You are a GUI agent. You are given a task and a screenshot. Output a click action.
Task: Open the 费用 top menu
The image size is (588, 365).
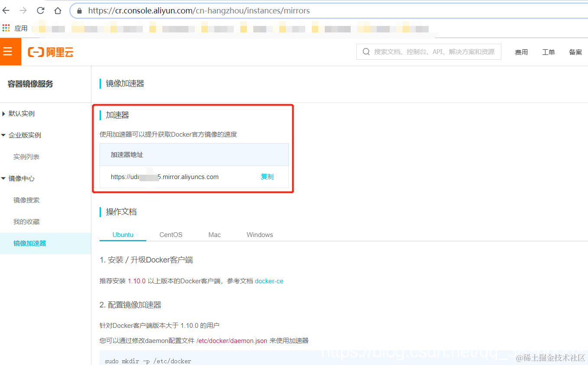[521, 52]
